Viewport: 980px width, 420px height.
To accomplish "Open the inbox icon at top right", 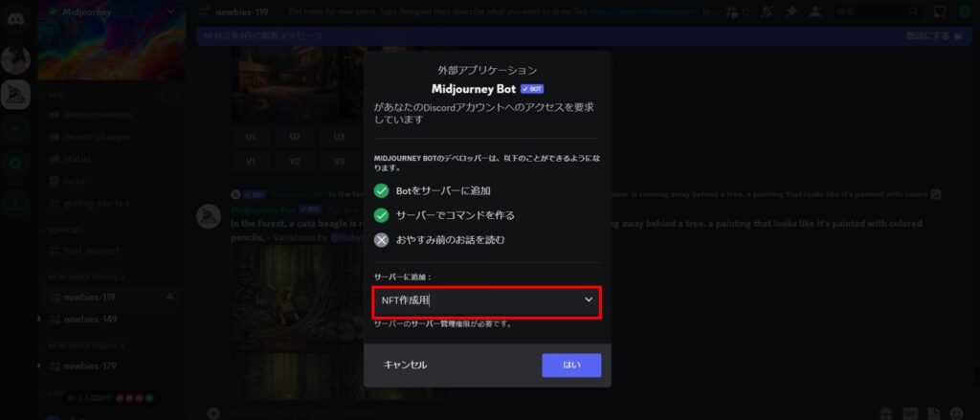I will 940,11.
